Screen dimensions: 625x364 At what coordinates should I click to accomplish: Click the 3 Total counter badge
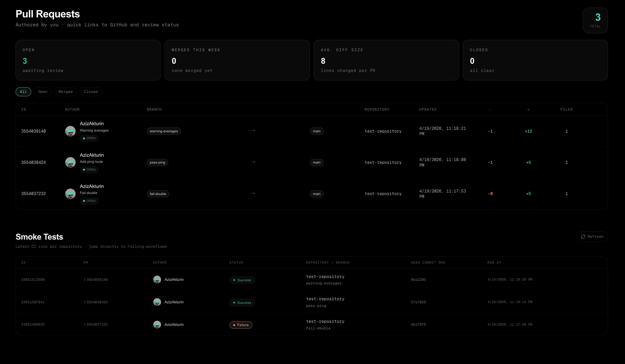pyautogui.click(x=595, y=21)
